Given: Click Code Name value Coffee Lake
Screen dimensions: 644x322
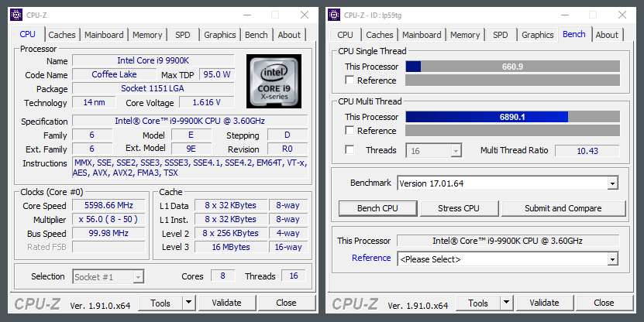Looking at the screenshot, I should (x=114, y=74).
